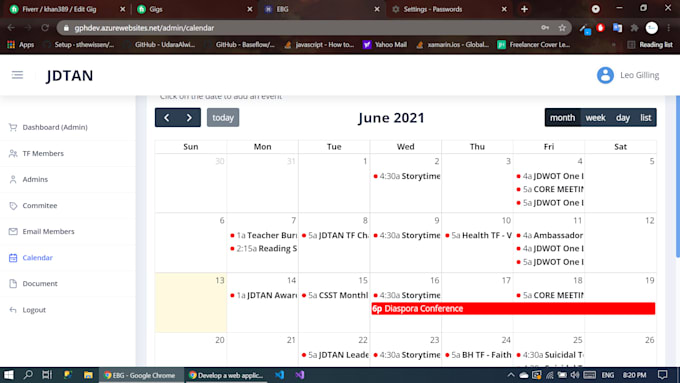The width and height of the screenshot is (680, 383).
Task: Open the browser extensions puzzle icon
Action: 634,28
